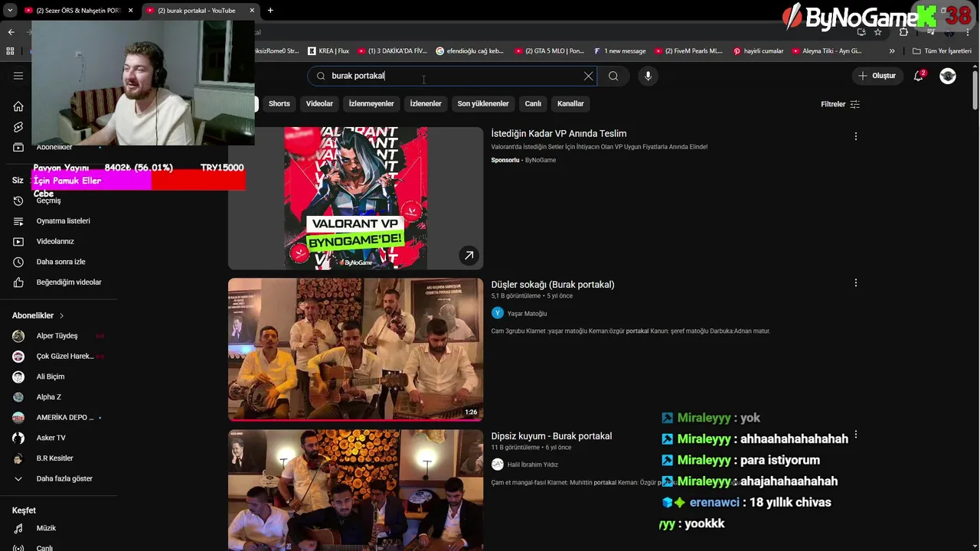Bookmark this page with the star icon

(x=878, y=32)
